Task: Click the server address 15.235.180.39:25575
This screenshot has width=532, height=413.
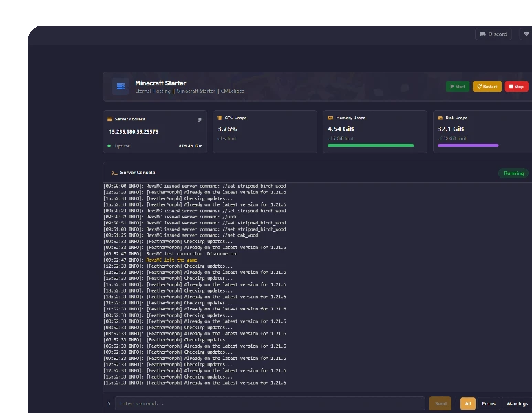Action: [x=134, y=131]
